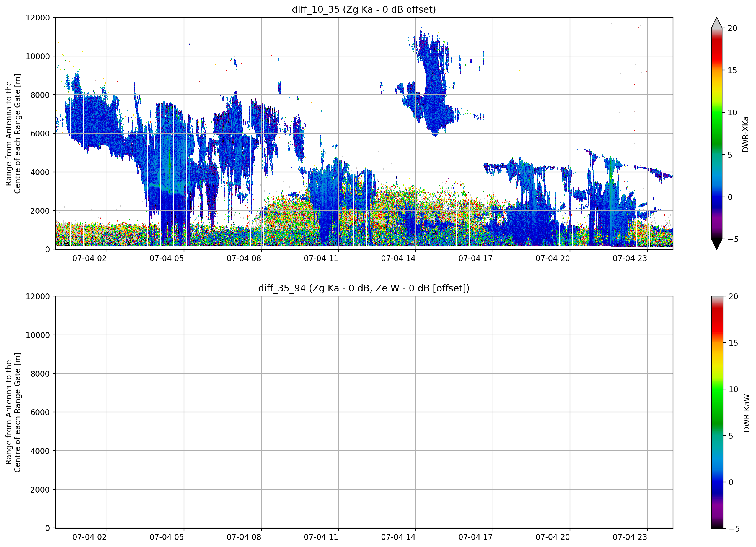Click the "07-04 11" tick under the top plot
Screen dimensions: 756x547
click(321, 259)
